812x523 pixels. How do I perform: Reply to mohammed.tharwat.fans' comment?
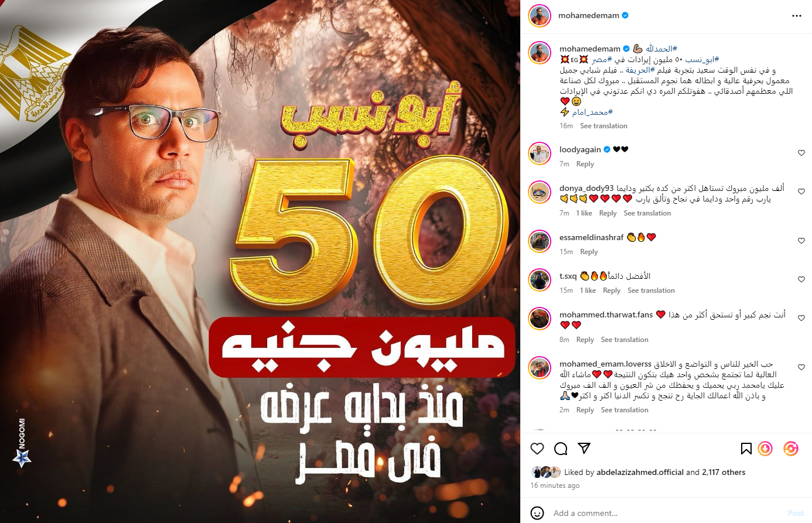585,340
